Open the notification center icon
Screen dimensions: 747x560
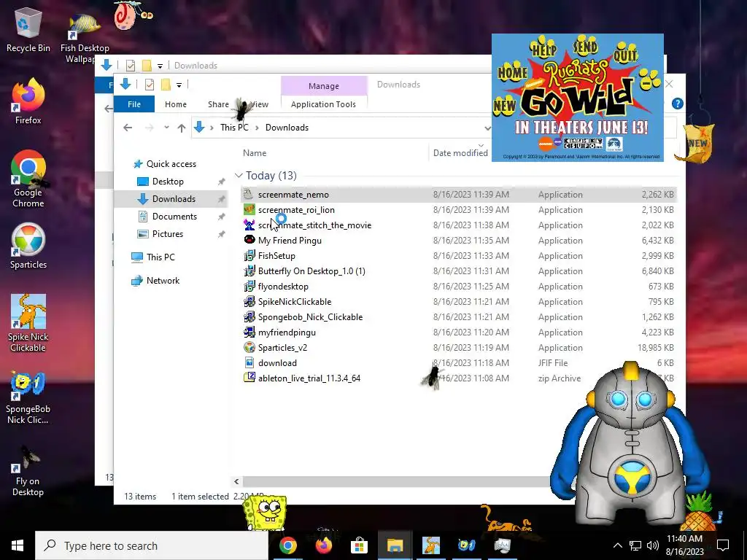[723, 545]
